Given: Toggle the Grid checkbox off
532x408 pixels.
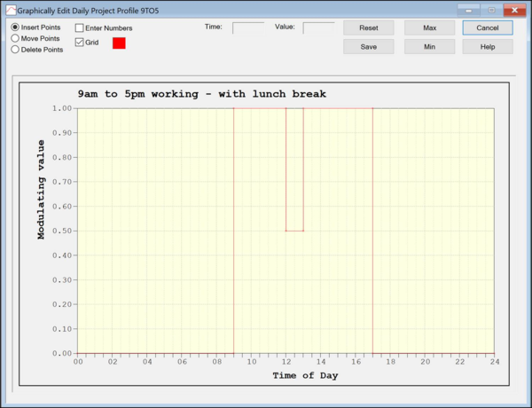Looking at the screenshot, I should point(80,43).
